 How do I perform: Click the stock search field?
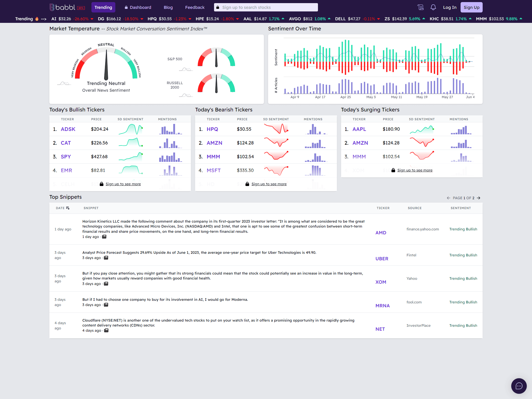(x=266, y=7)
